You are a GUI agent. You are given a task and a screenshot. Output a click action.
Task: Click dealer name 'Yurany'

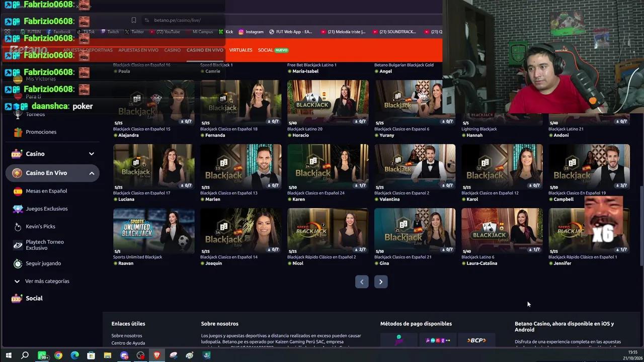387,136
